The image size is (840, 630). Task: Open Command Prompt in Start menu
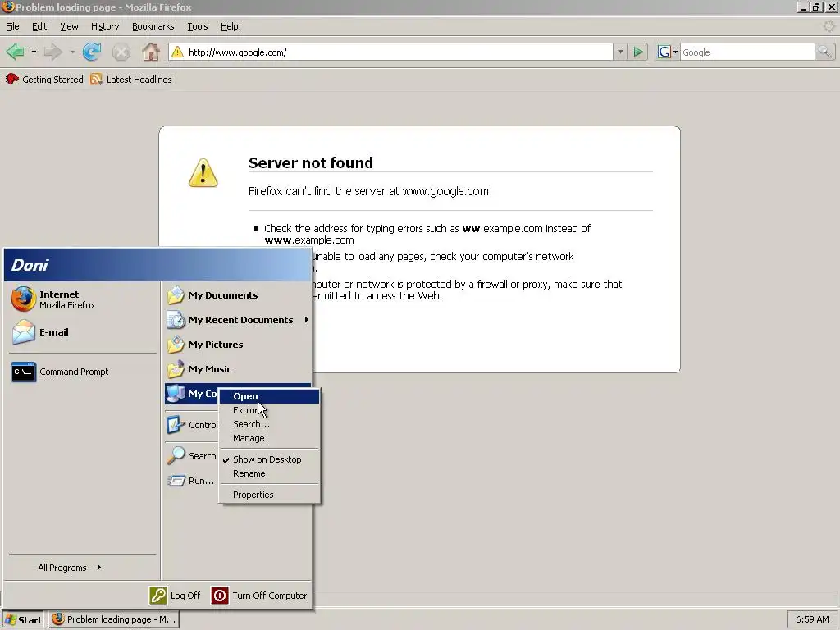click(x=83, y=372)
